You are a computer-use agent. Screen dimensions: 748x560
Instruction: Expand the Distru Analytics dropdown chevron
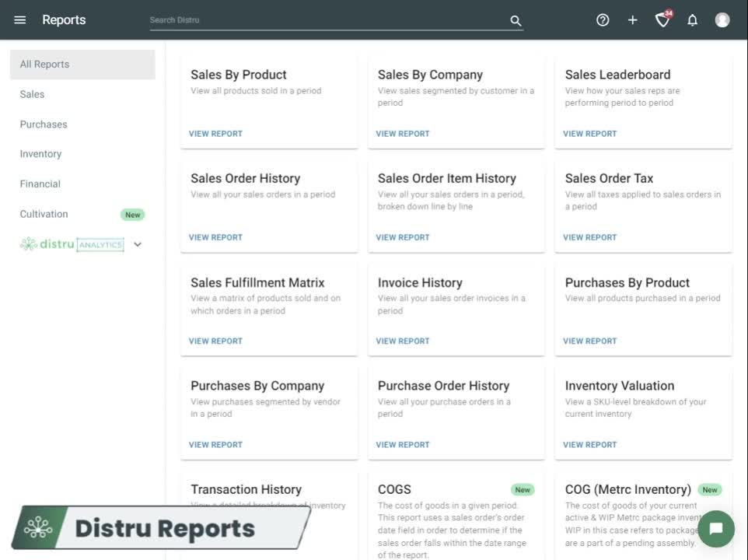tap(138, 243)
